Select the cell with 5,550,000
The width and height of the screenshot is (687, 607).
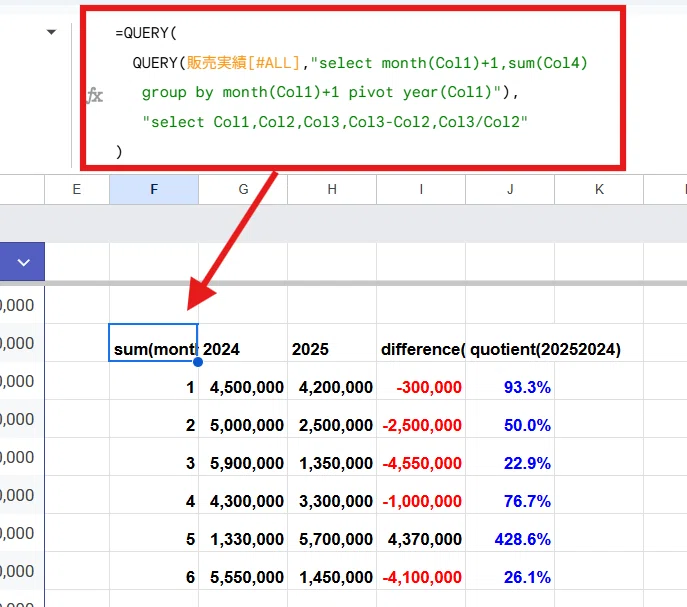pyautogui.click(x=243, y=571)
